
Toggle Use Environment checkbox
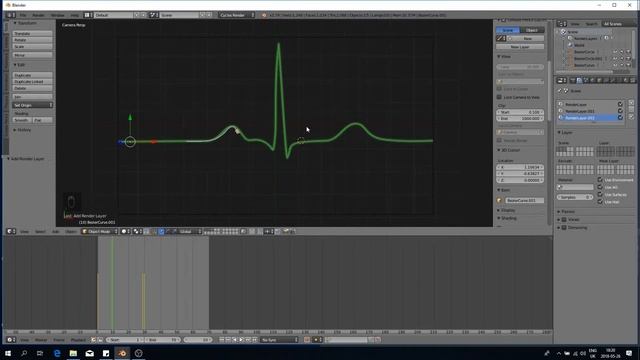[600, 180]
